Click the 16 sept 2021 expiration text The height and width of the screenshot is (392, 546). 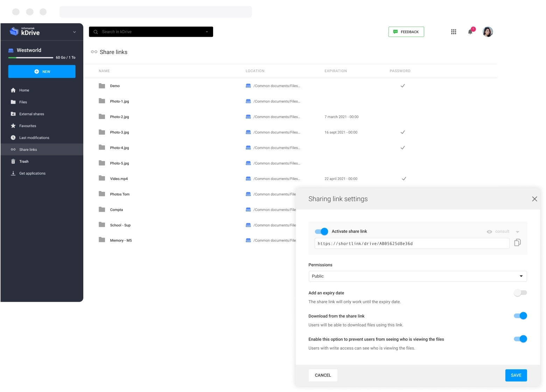coord(341,132)
